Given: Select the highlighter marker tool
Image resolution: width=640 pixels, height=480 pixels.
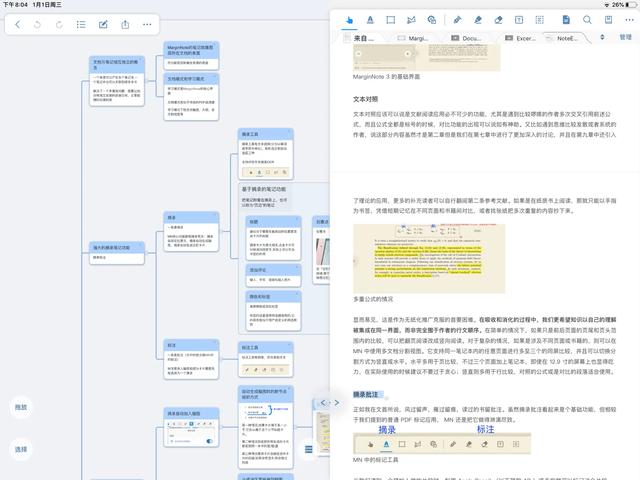Looking at the screenshot, I should coord(478,20).
